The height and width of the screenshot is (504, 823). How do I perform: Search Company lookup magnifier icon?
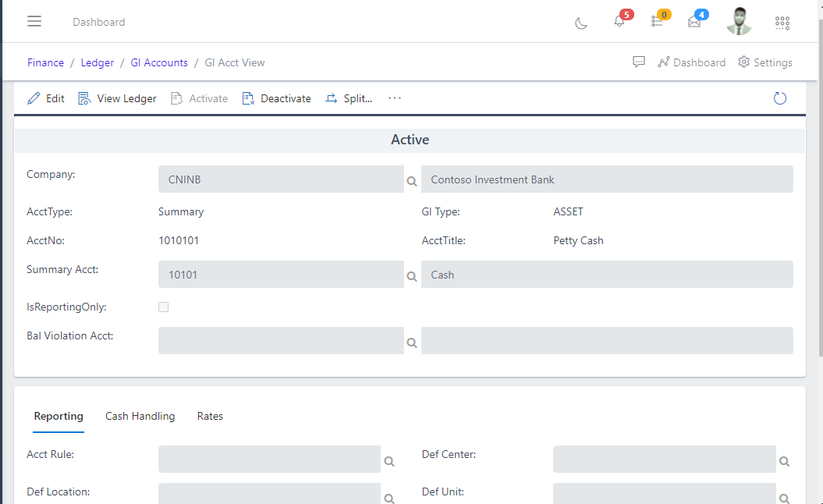click(x=412, y=181)
